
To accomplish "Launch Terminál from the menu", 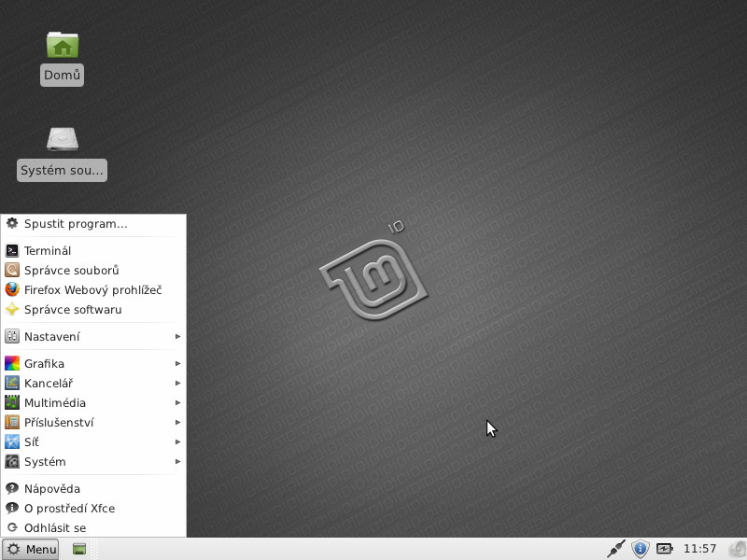I will [93, 250].
